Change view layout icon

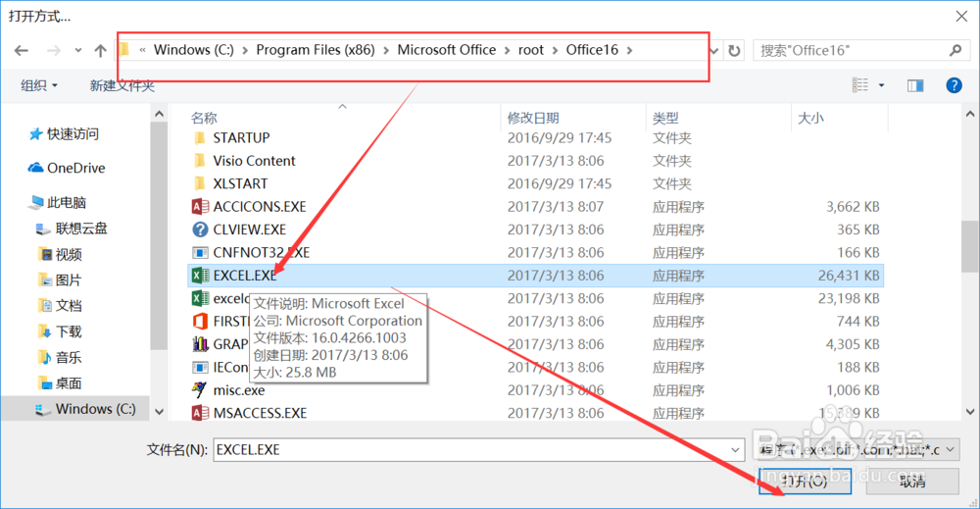click(860, 85)
